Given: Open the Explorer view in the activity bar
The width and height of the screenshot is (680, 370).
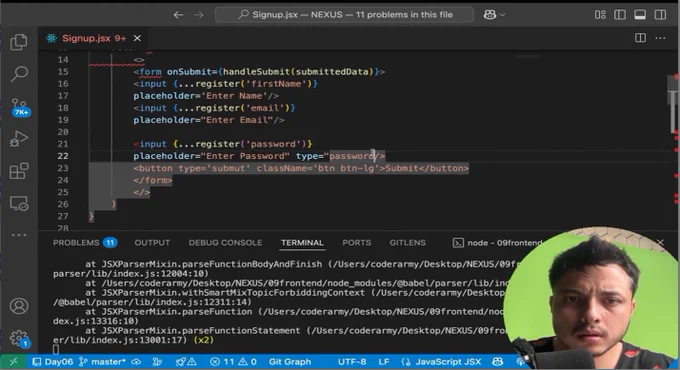Looking at the screenshot, I should click(x=19, y=42).
